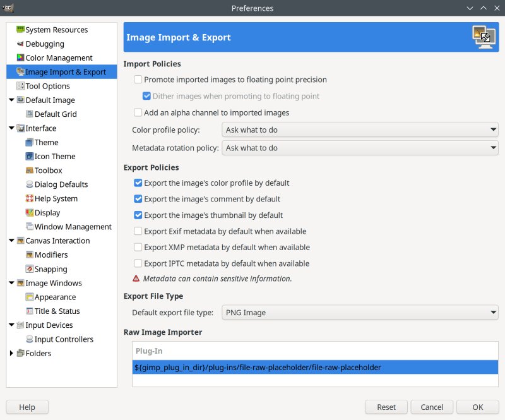
Task: Select the Toolbox configuration icon
Action: click(x=30, y=170)
